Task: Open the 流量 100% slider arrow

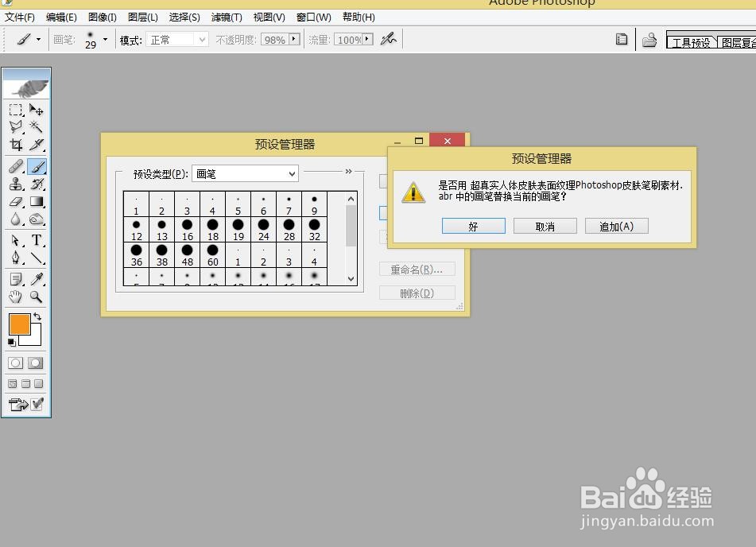Action: pos(367,39)
